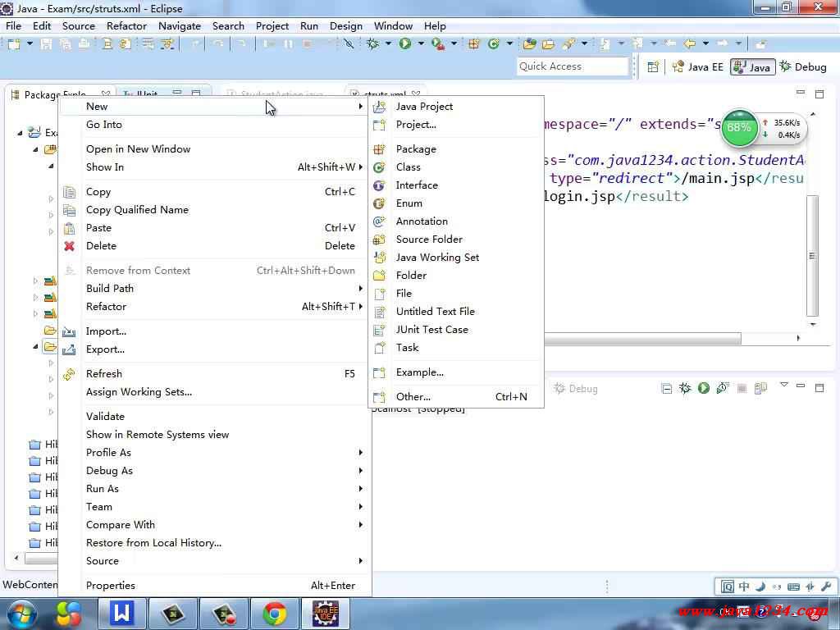Open Google Chrome from the taskbar

click(x=275, y=614)
